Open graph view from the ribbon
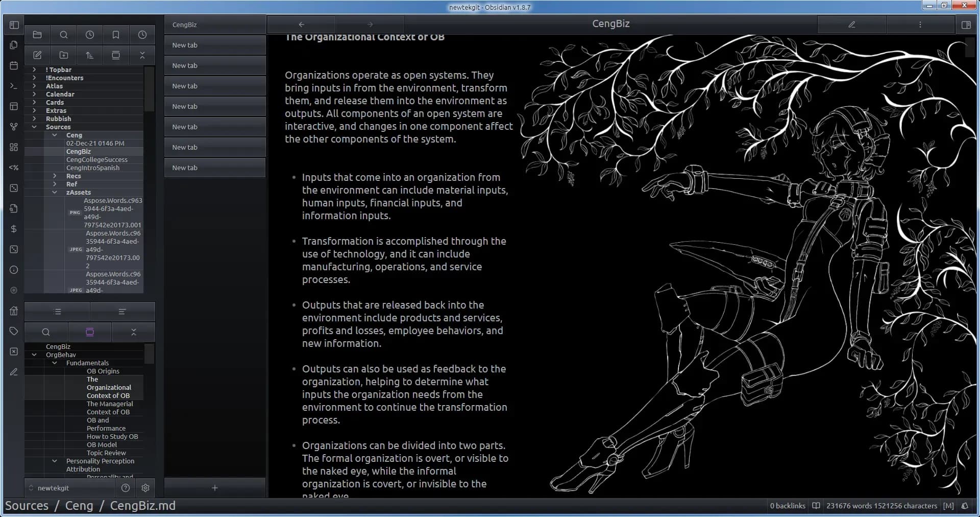This screenshot has width=980, height=517. (x=14, y=127)
